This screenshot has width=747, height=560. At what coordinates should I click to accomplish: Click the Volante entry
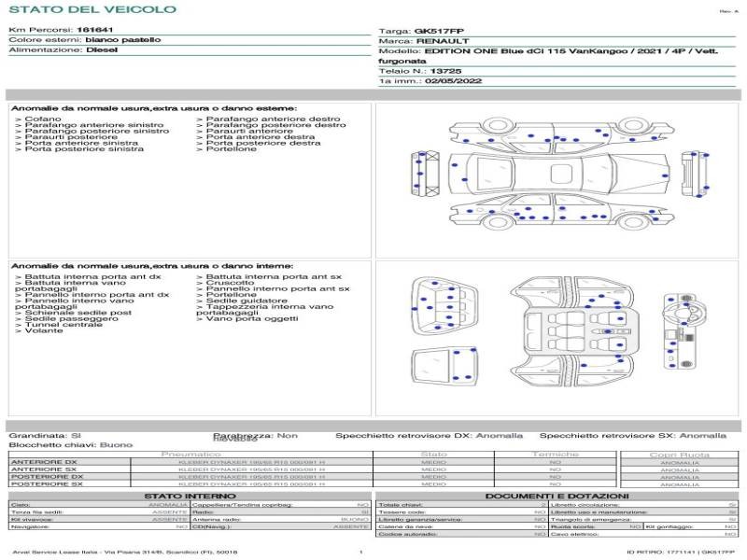pos(38,330)
